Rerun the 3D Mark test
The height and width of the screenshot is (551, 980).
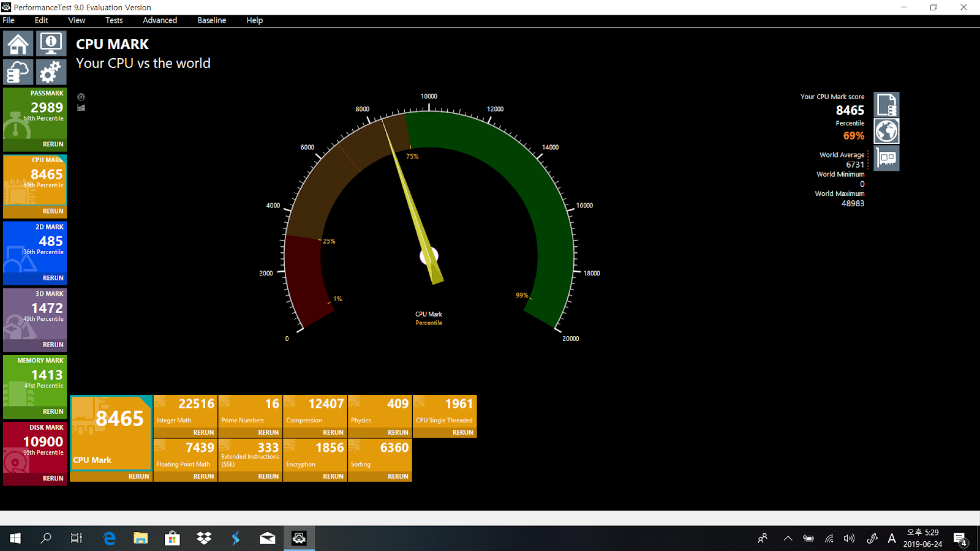53,345
